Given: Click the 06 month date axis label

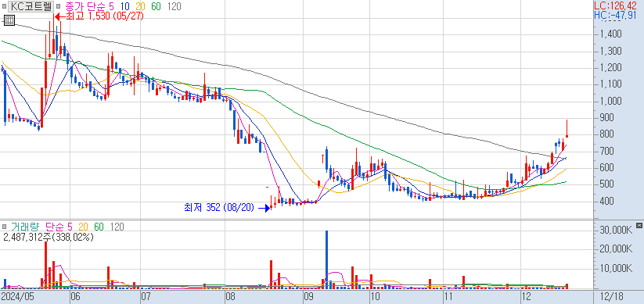Looking at the screenshot, I should click(76, 297).
